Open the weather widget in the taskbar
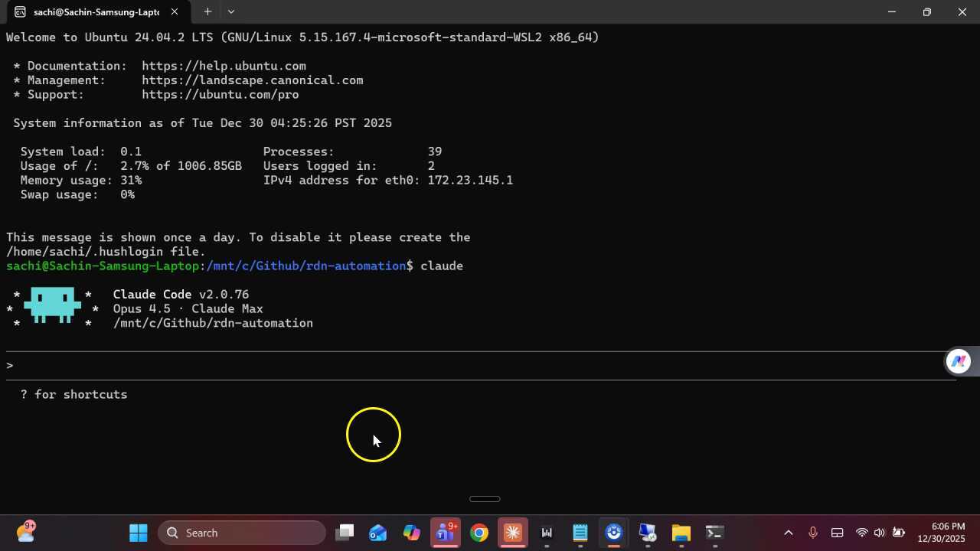980x551 pixels. tap(26, 532)
